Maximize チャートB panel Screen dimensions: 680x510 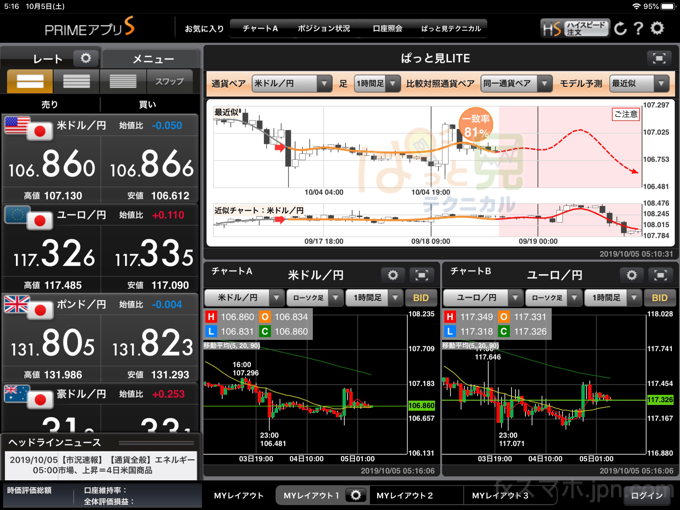pyautogui.click(x=660, y=275)
